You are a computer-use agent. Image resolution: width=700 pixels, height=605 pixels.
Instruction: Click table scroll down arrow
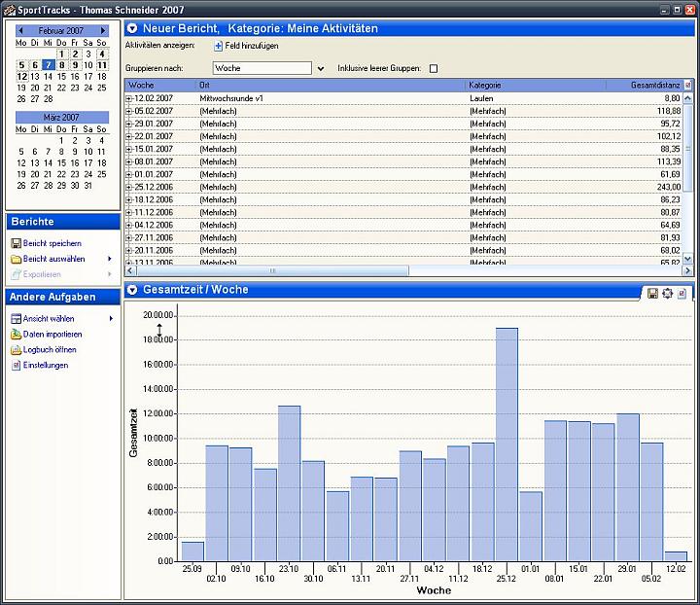[x=688, y=259]
